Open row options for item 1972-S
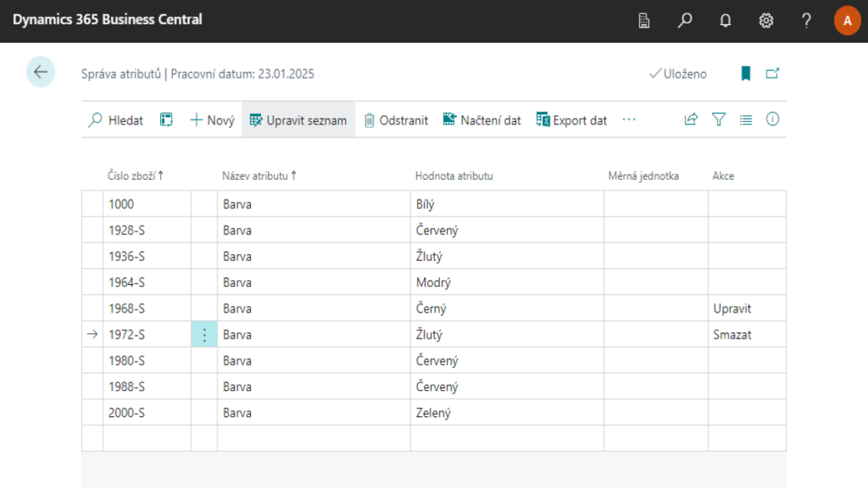 (203, 334)
